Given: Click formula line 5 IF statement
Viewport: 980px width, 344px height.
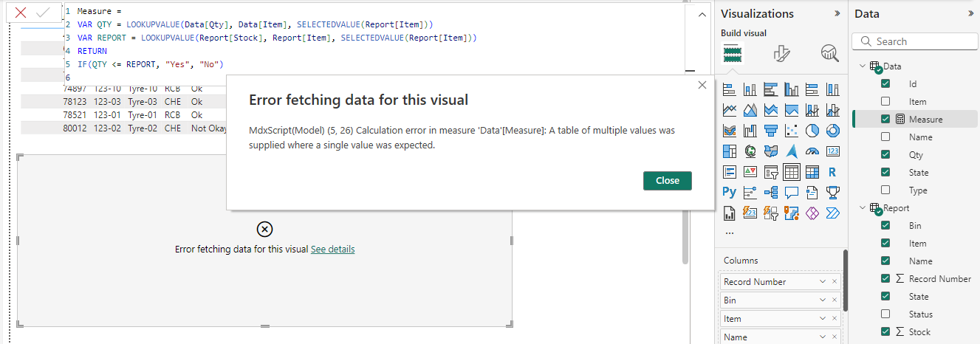Looking at the screenshot, I should (150, 64).
